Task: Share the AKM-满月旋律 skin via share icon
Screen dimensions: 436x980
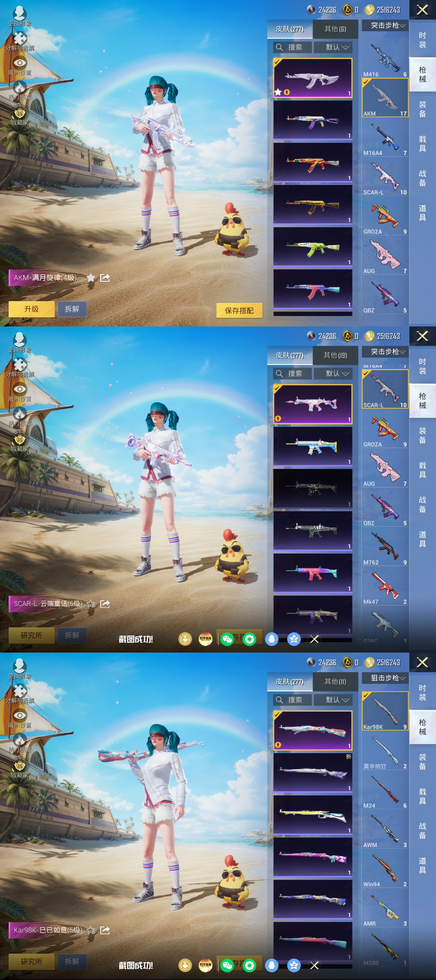Action: [x=105, y=278]
